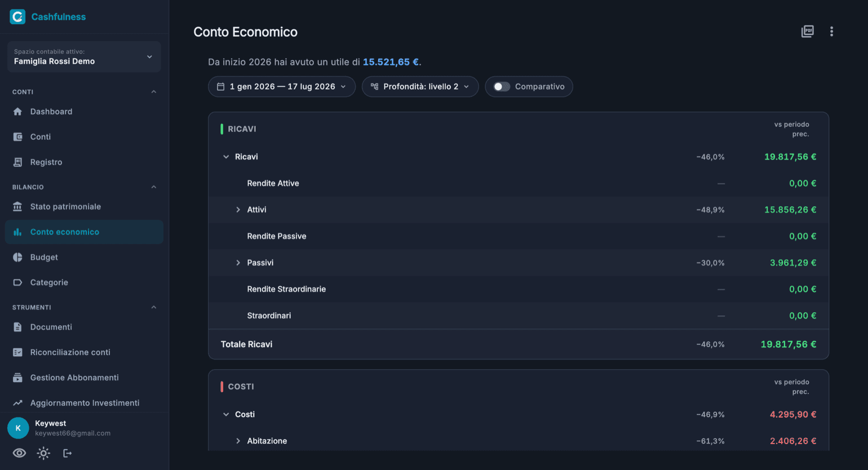The height and width of the screenshot is (470, 868).
Task: Click the Attivi amount 15.856,26 €
Action: (x=790, y=210)
